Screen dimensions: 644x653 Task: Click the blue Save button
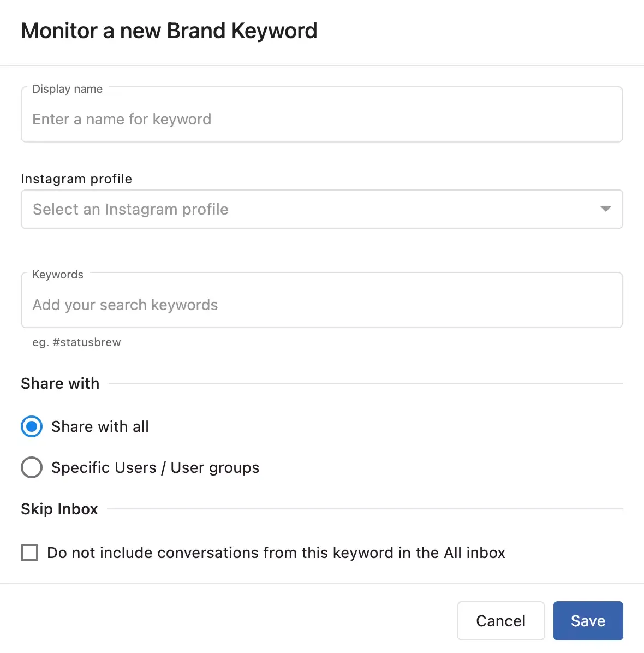(588, 621)
